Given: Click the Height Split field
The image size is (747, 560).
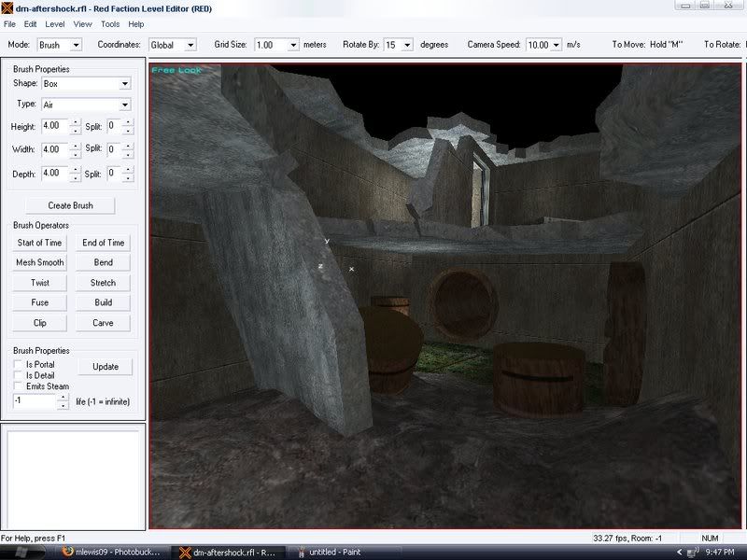Looking at the screenshot, I should [x=114, y=126].
